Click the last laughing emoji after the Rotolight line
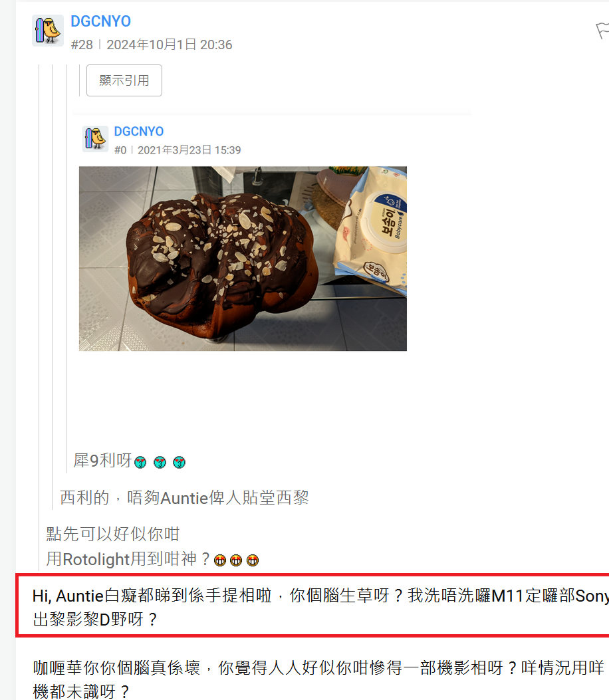This screenshot has height=700, width=609. coord(252,560)
